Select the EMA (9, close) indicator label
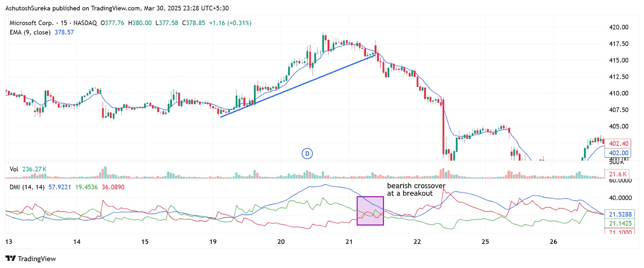This screenshot has height=268, width=644. click(x=30, y=32)
